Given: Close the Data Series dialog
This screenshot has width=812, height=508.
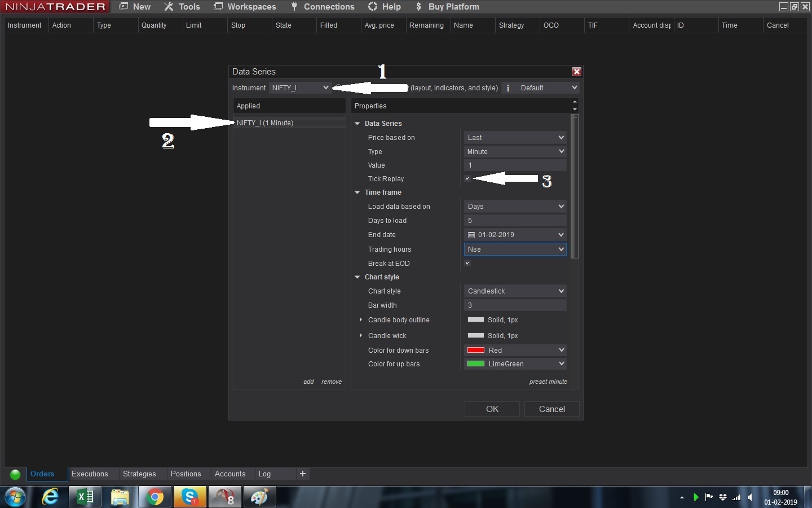Looking at the screenshot, I should (x=576, y=72).
